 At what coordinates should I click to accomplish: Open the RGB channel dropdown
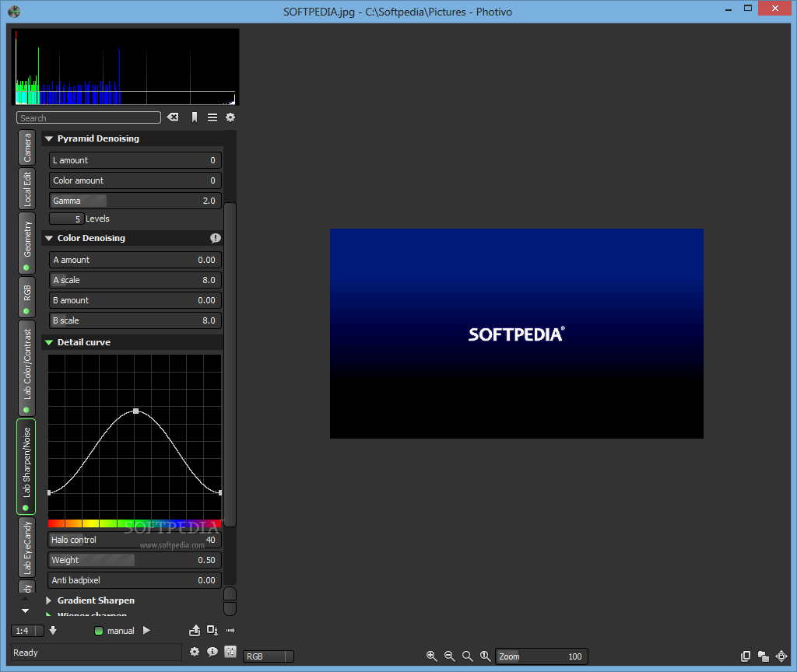pos(269,656)
